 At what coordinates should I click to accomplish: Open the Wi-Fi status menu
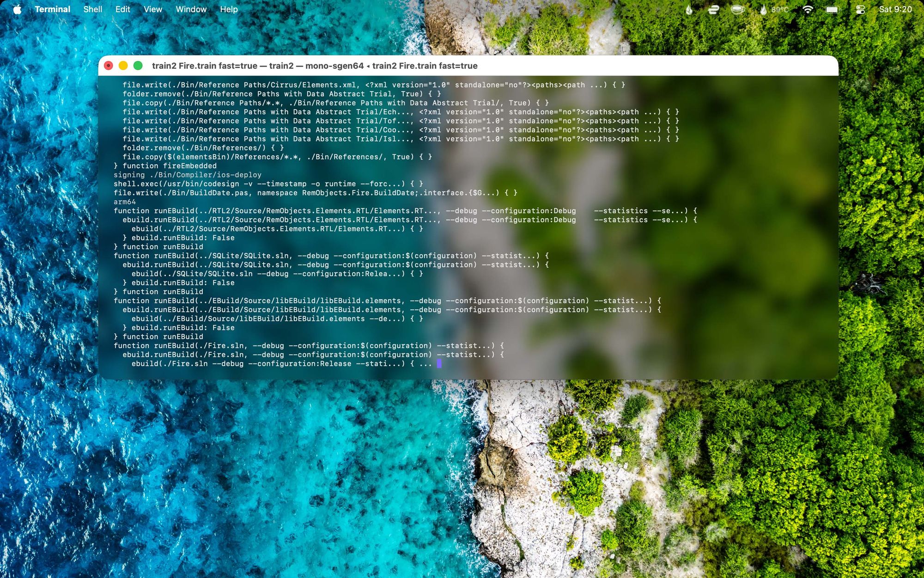click(808, 9)
